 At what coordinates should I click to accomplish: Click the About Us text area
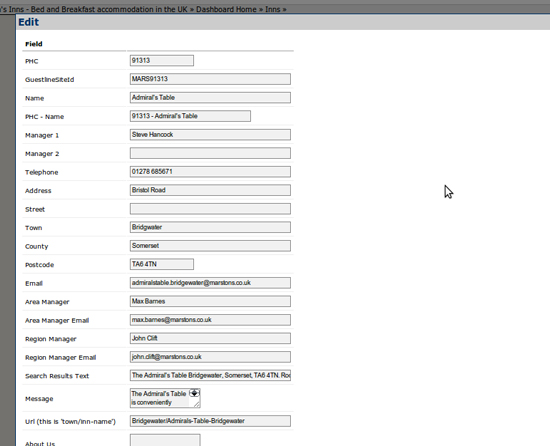[165, 440]
